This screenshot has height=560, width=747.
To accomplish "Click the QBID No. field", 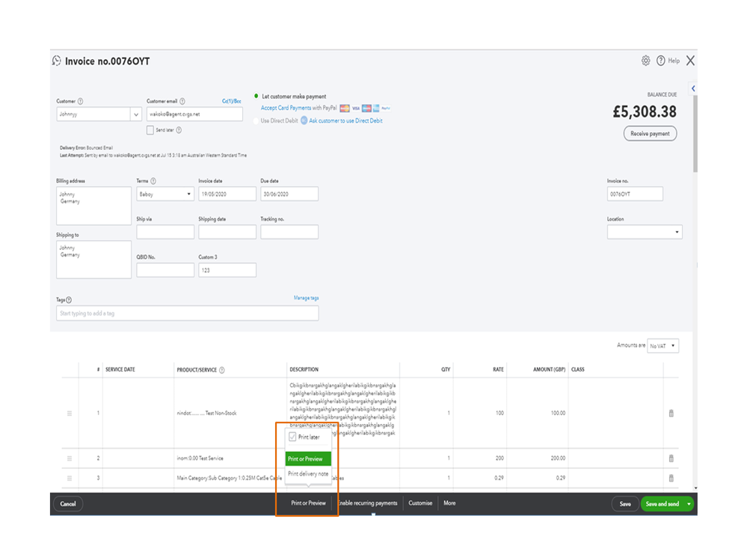I will 165,270.
